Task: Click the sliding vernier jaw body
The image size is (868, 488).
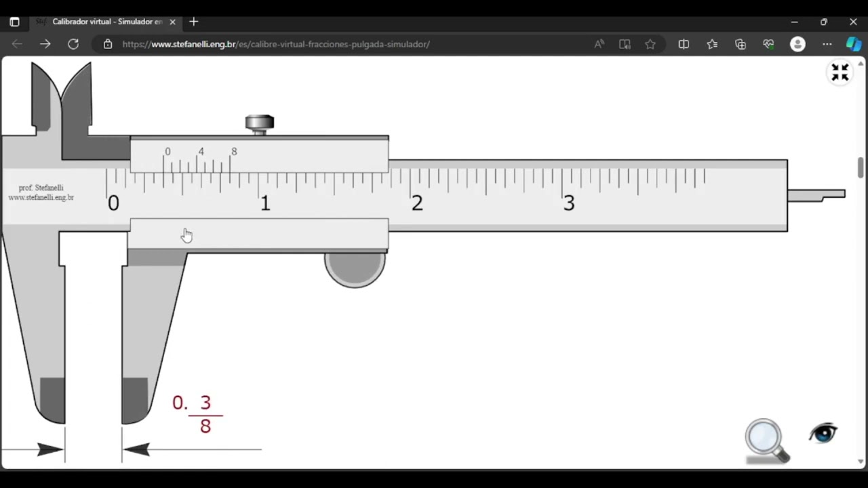Action: pos(259,193)
